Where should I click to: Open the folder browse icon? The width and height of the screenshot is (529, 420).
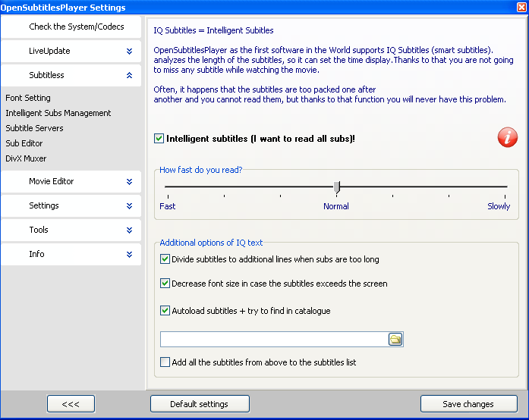[395, 339]
